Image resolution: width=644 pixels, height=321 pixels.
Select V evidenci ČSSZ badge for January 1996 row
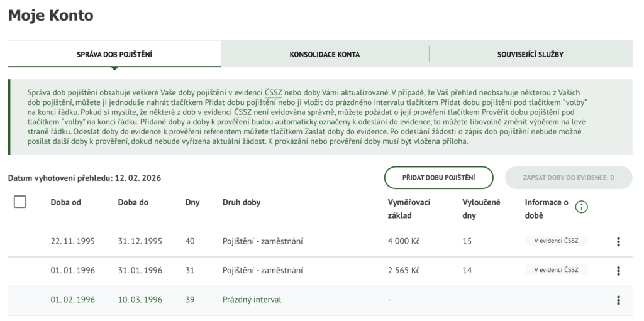coord(556,270)
